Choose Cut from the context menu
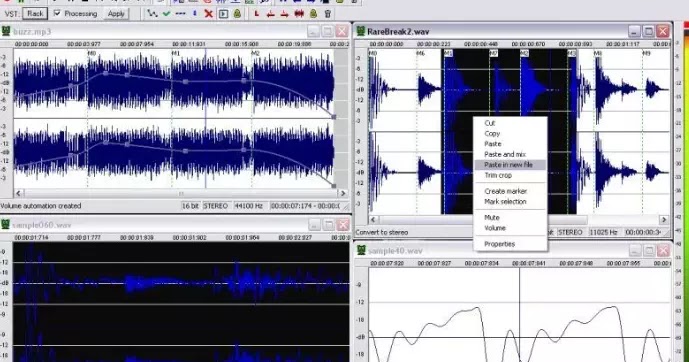The image size is (689, 362). (510, 123)
